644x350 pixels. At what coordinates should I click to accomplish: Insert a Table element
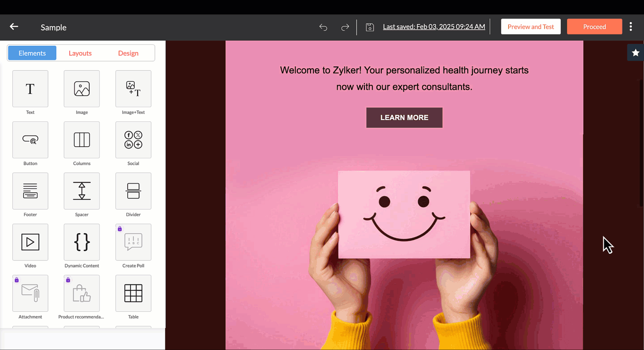133,293
